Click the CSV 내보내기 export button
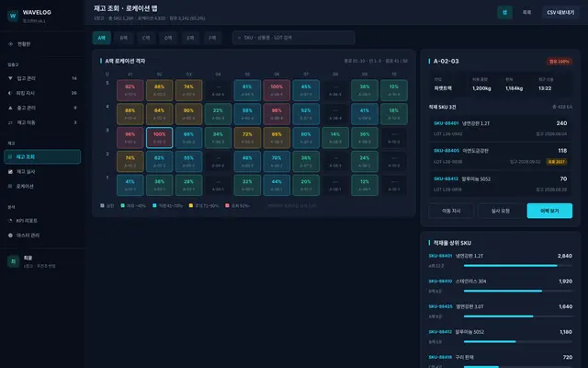 [560, 12]
